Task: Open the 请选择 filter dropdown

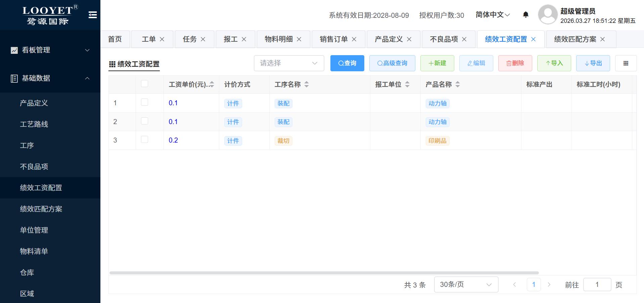Action: click(x=289, y=63)
